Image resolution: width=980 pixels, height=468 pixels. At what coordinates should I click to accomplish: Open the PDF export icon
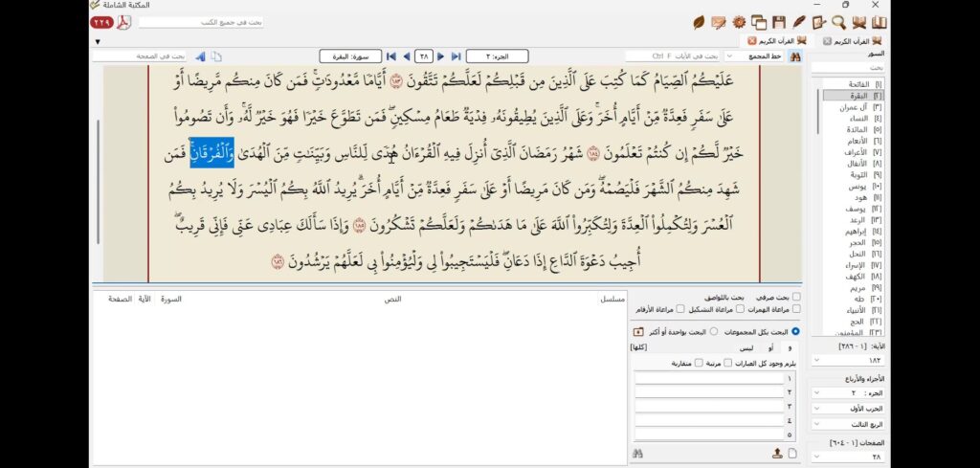coord(123,22)
